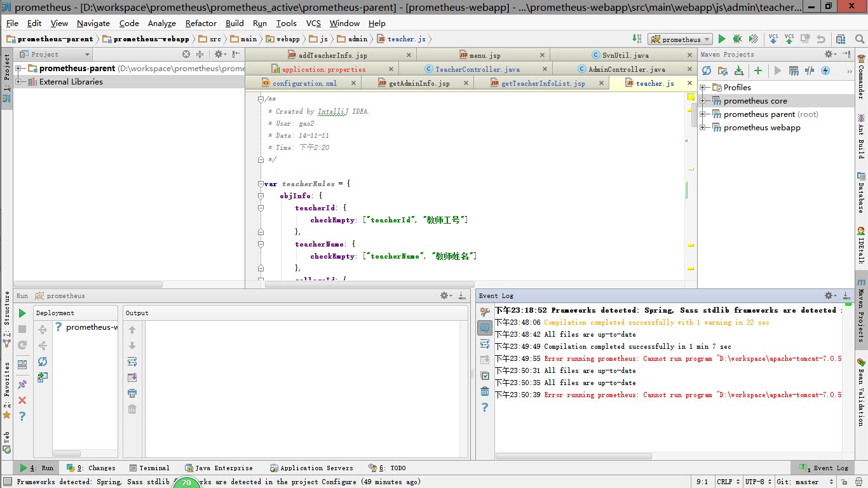Pin the Run tab

point(22,384)
